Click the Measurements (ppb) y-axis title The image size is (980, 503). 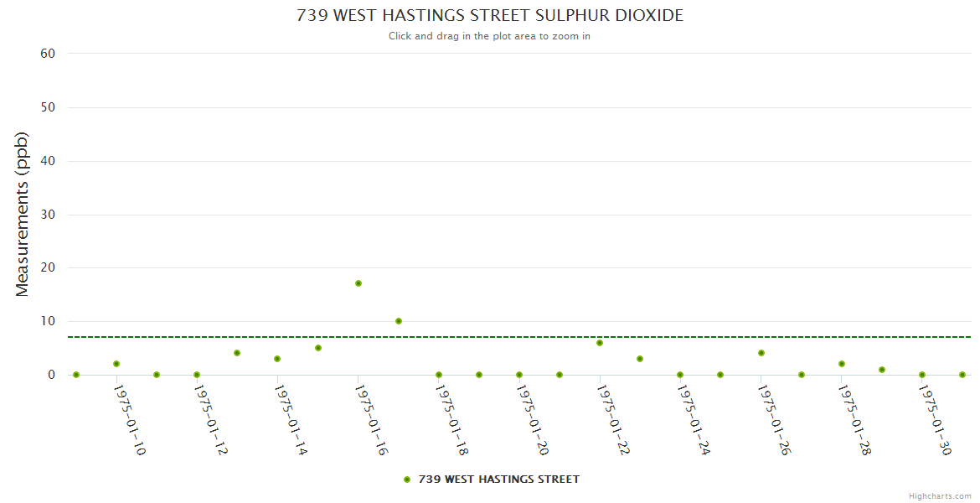(x=23, y=214)
